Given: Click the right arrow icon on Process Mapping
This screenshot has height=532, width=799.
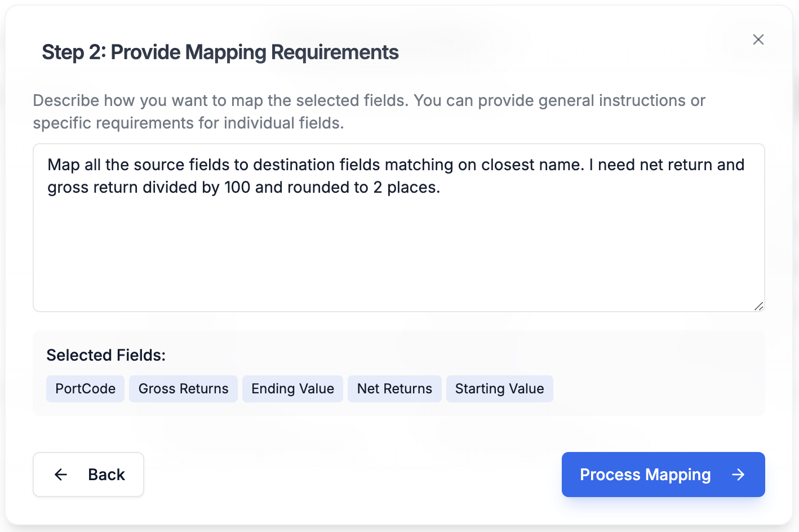Looking at the screenshot, I should click(x=738, y=475).
